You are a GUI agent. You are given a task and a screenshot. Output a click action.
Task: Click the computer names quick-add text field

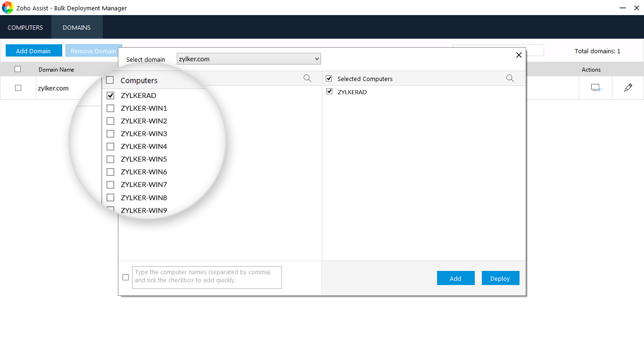tap(207, 277)
